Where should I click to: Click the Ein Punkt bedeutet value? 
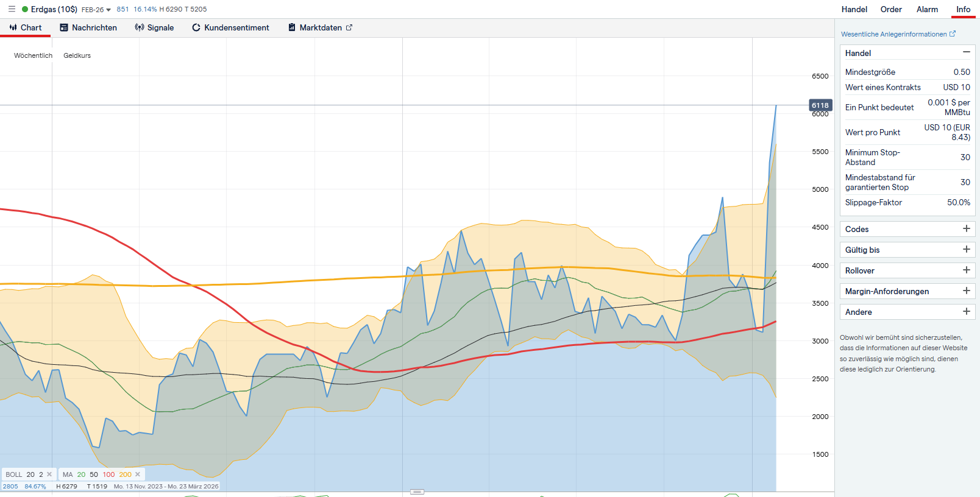click(x=949, y=107)
